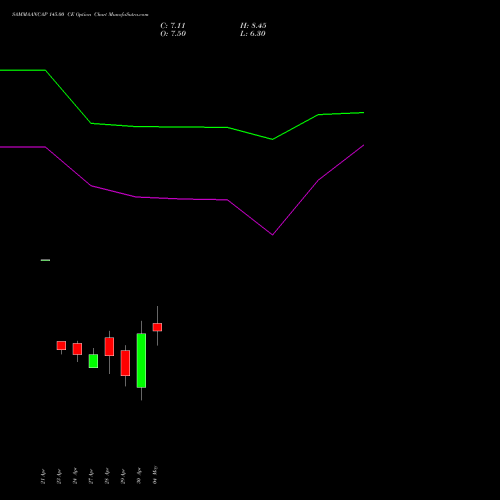Click the 21 Apr date axis label
Viewport: 500px width, 500px height.
click(43, 476)
